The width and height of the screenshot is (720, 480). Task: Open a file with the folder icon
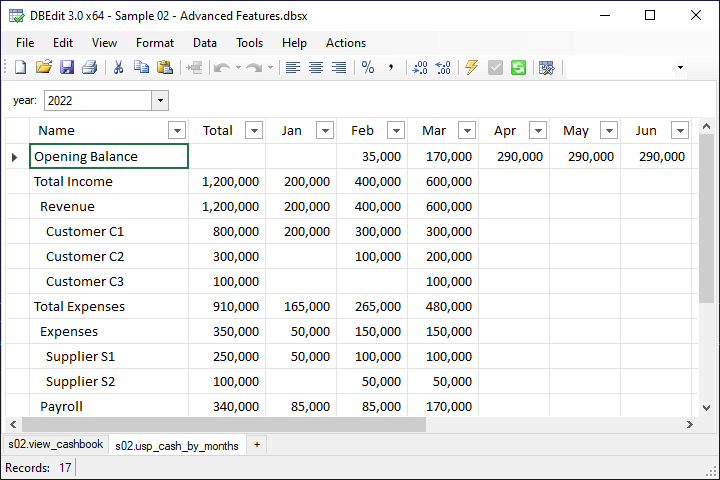(44, 68)
